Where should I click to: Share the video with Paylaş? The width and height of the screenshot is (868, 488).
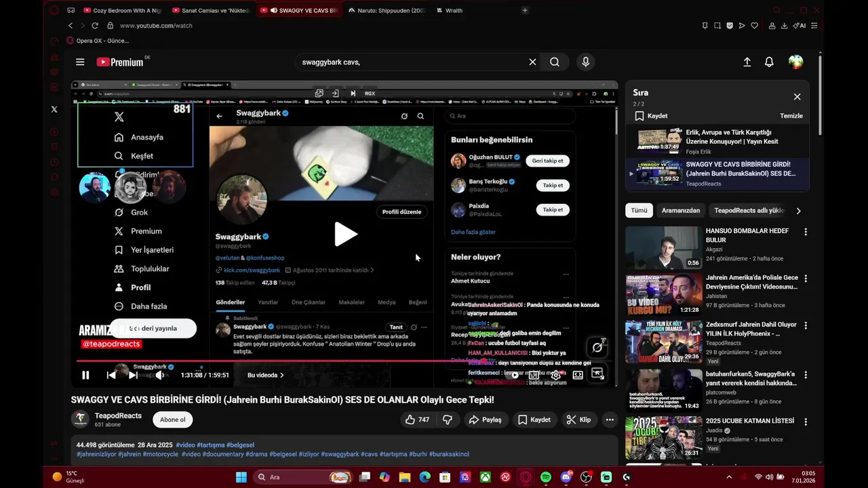click(x=486, y=420)
